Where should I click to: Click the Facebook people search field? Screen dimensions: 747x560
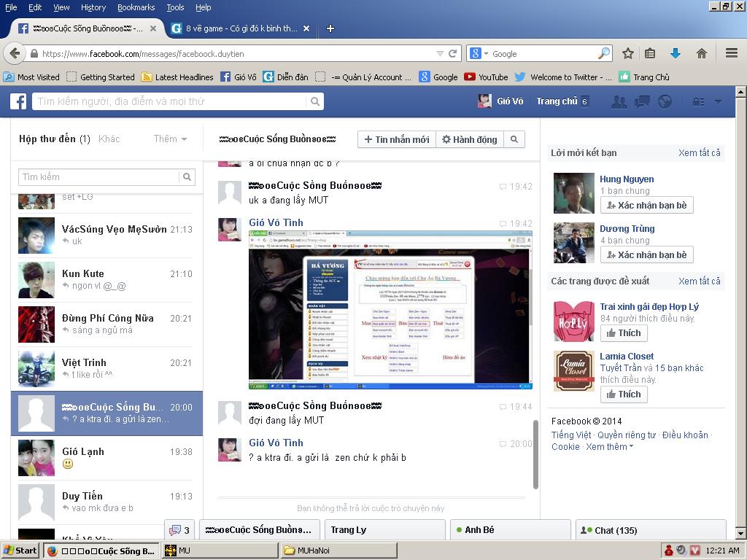(x=169, y=101)
